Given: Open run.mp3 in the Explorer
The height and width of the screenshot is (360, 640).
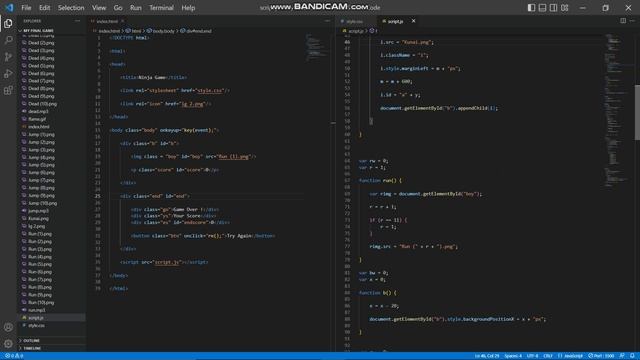Looking at the screenshot, I should (x=37, y=310).
